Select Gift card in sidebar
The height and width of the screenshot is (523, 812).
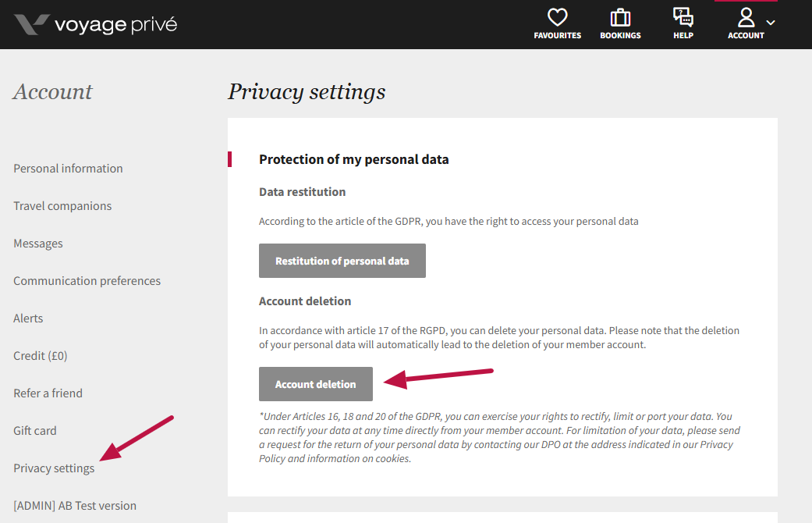coord(35,431)
